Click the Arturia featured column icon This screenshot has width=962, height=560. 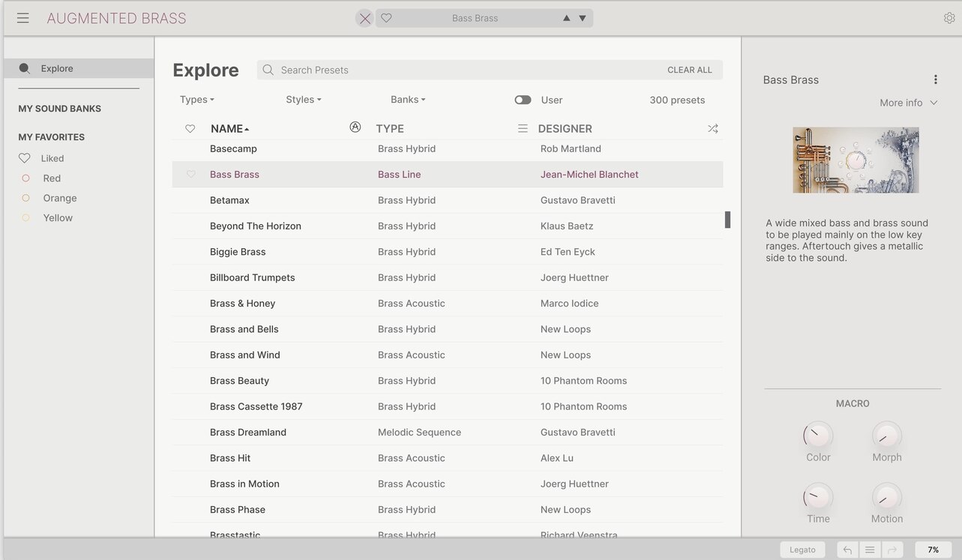tap(355, 127)
